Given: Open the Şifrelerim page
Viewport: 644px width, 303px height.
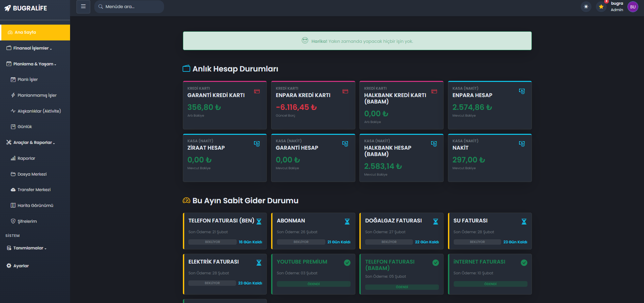Looking at the screenshot, I should 27,221.
